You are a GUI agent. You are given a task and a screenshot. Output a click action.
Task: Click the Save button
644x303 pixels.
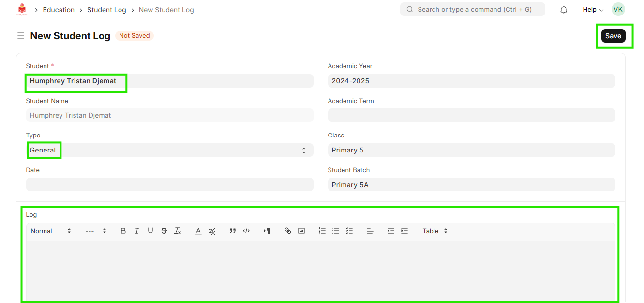point(613,36)
